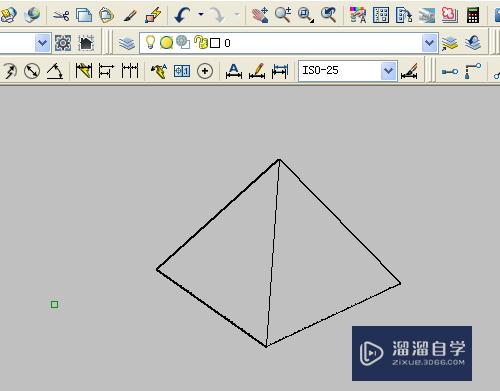Activate Zoom Realtime magnifier
The image size is (500, 391).
pos(283,15)
